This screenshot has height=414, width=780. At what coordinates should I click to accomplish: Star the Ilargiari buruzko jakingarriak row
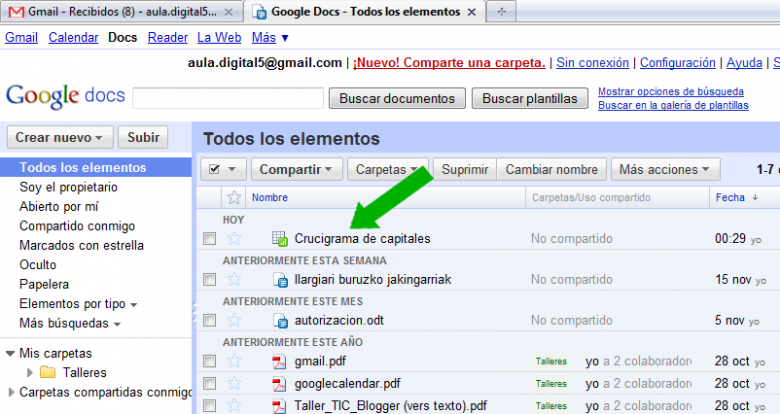(234, 279)
